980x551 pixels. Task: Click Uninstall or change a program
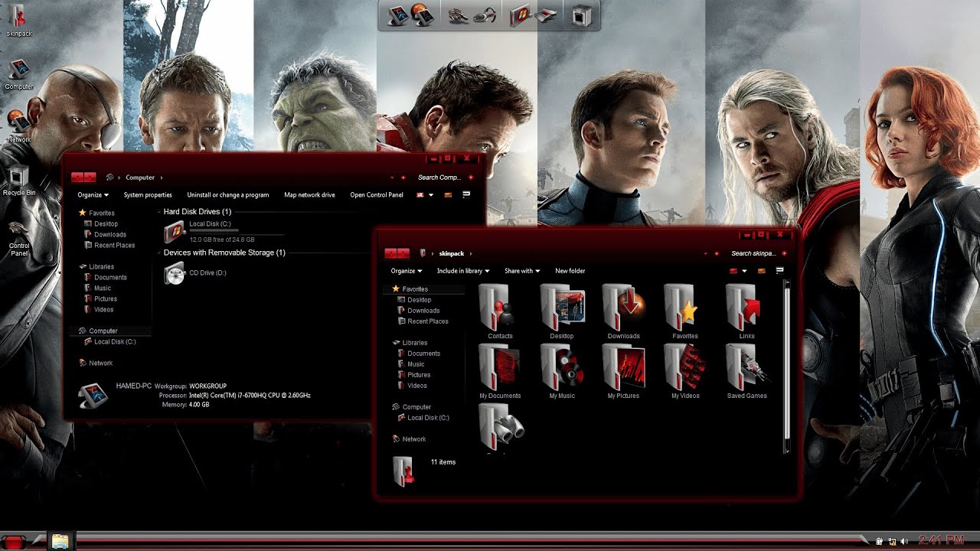(x=228, y=194)
